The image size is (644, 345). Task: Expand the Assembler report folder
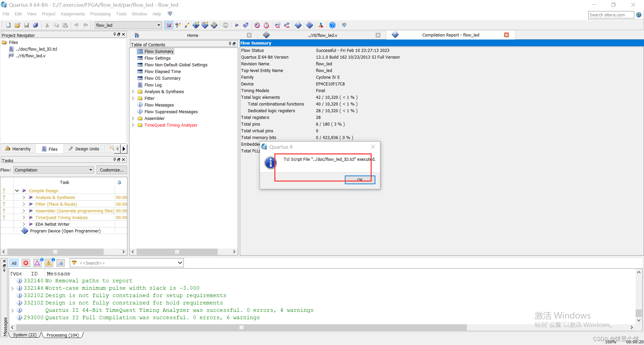tap(133, 118)
